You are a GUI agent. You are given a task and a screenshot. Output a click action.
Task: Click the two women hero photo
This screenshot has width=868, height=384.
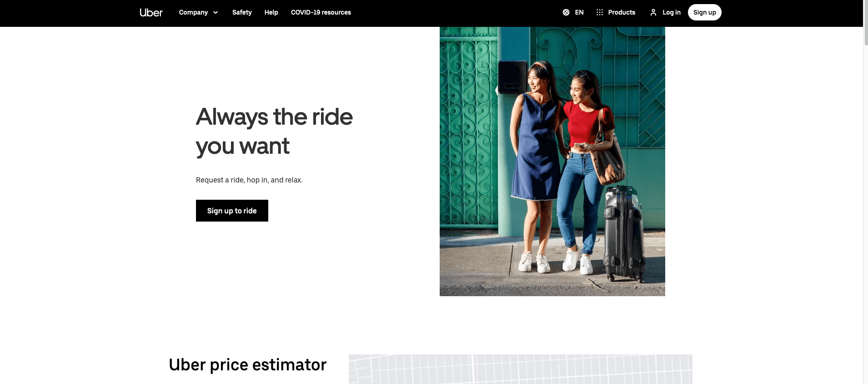552,162
